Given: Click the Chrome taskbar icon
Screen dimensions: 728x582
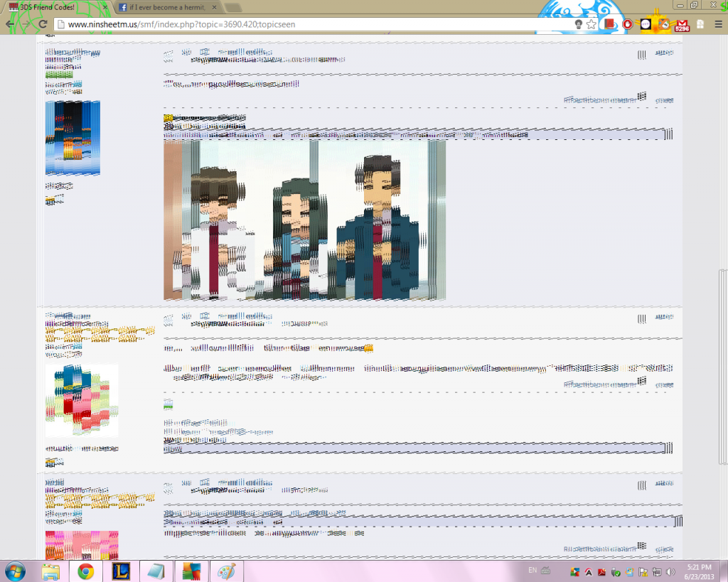Looking at the screenshot, I should click(x=85, y=571).
